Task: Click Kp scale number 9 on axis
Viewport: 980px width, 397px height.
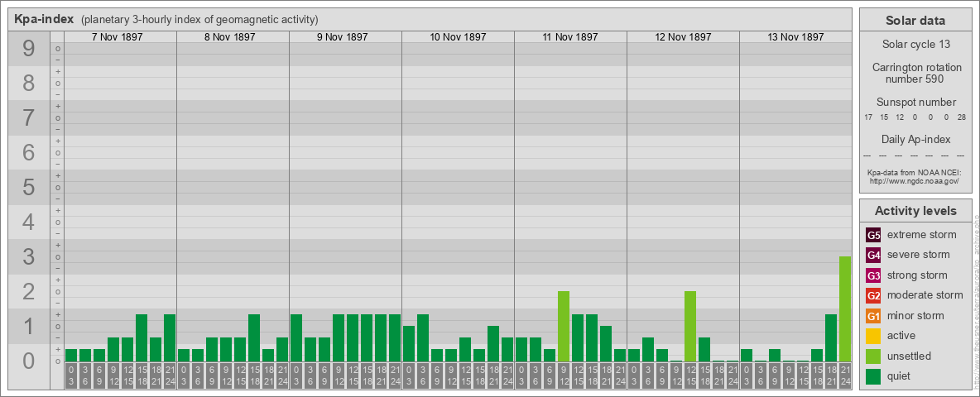Action: coord(29,49)
